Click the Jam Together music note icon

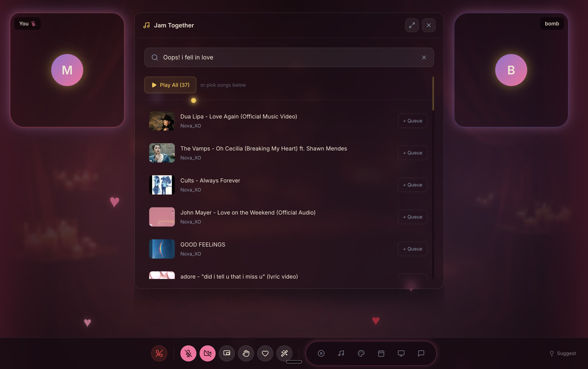(147, 25)
